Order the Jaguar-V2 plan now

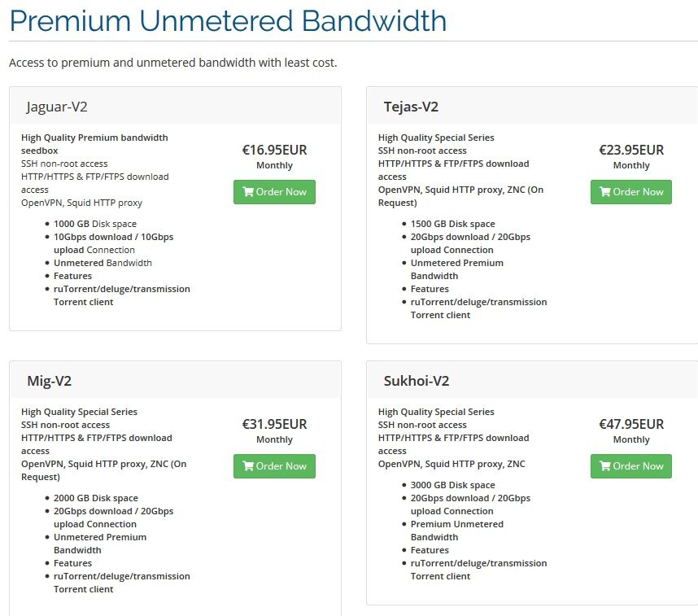click(274, 192)
